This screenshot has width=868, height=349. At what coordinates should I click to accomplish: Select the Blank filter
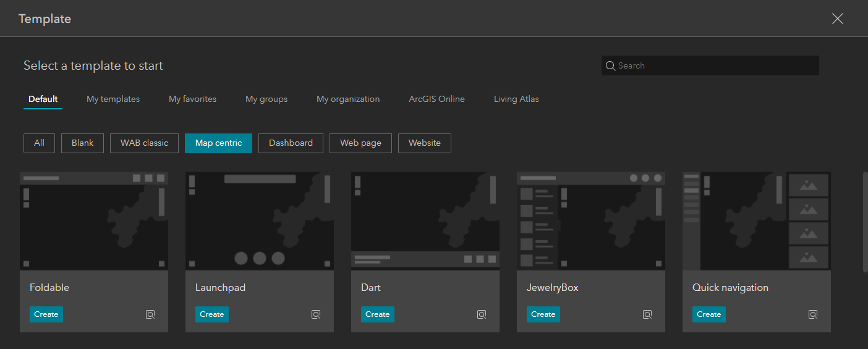[83, 143]
